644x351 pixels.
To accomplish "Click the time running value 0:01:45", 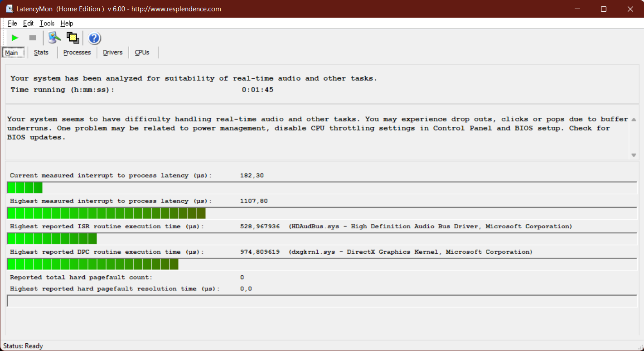I will pyautogui.click(x=257, y=90).
